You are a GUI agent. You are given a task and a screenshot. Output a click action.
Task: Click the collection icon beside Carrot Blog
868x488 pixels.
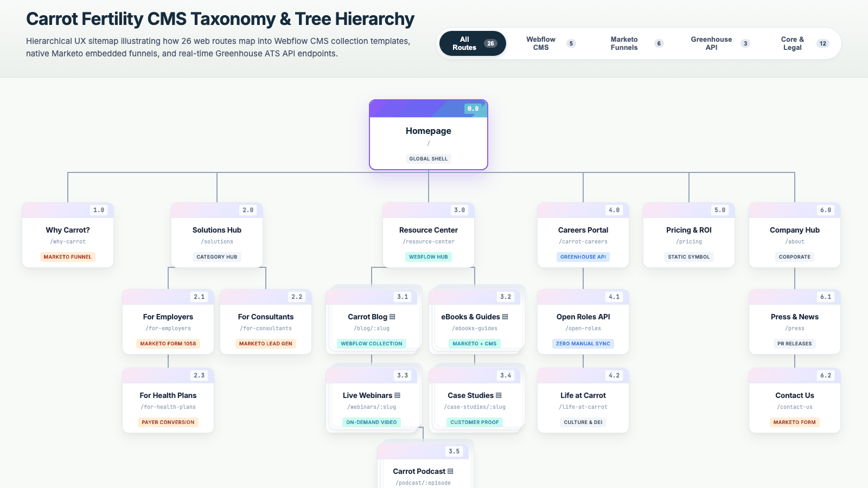coord(392,317)
